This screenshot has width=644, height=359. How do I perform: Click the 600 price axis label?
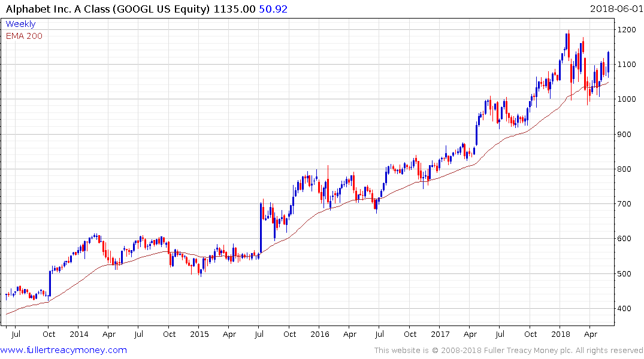click(x=624, y=239)
